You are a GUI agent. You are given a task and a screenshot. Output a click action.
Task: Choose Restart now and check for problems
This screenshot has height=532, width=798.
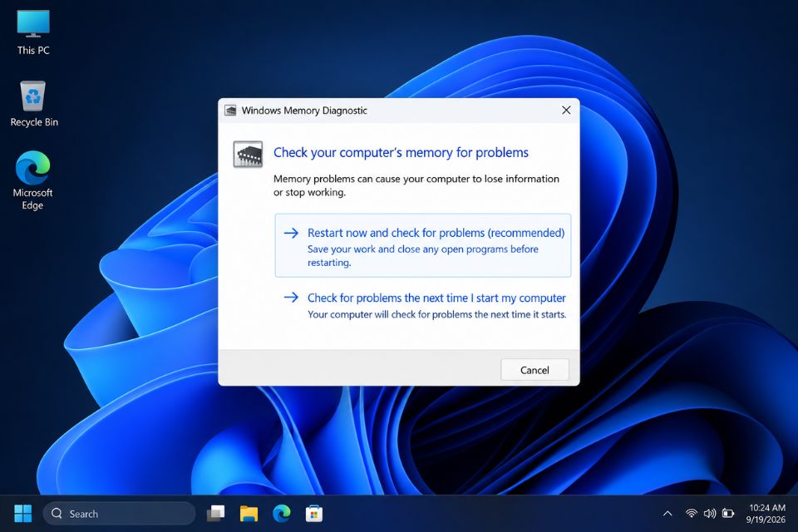(x=423, y=245)
